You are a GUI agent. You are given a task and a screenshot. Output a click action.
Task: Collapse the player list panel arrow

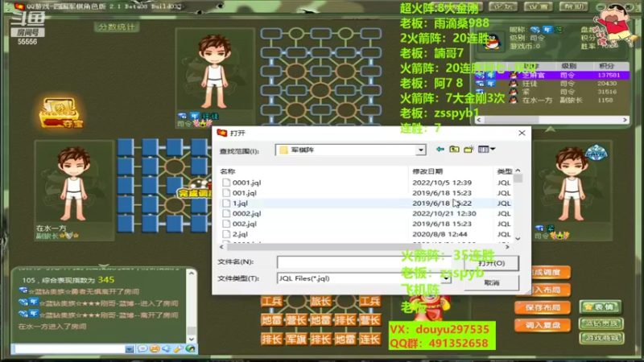[551, 130]
